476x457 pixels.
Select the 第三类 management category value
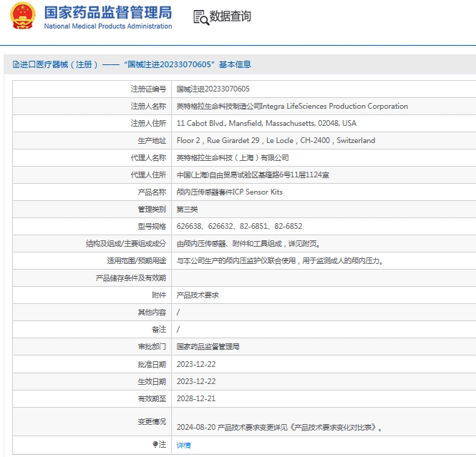tap(188, 210)
